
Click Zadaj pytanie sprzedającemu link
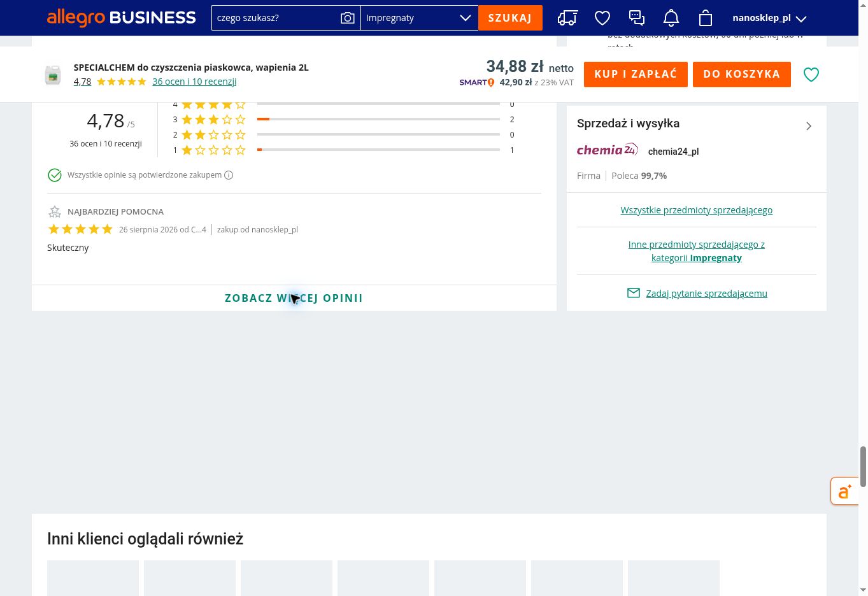coord(706,294)
